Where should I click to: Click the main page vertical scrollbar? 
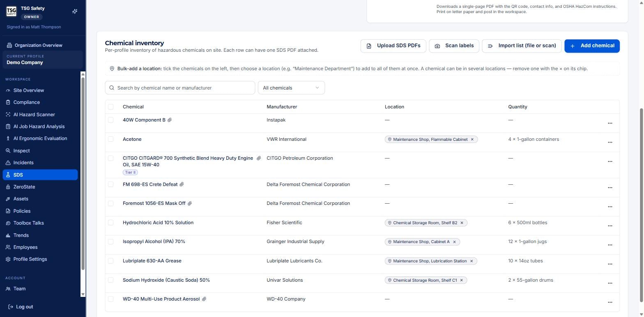tap(642, 204)
